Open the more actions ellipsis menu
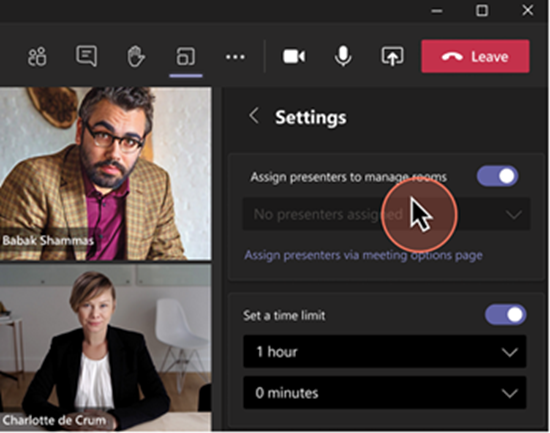 coord(235,56)
